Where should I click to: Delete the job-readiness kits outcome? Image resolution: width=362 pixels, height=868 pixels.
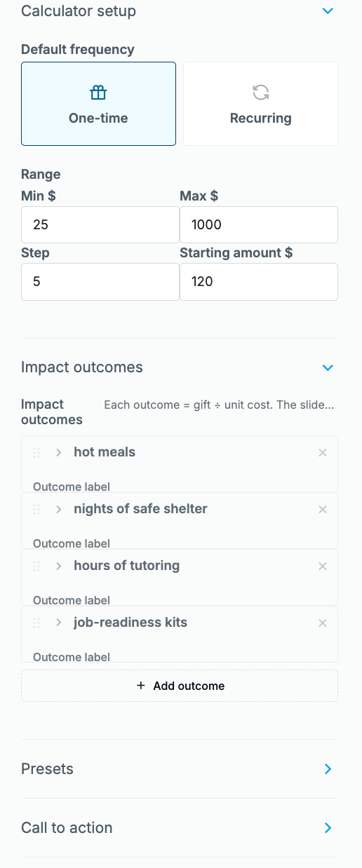tap(323, 623)
